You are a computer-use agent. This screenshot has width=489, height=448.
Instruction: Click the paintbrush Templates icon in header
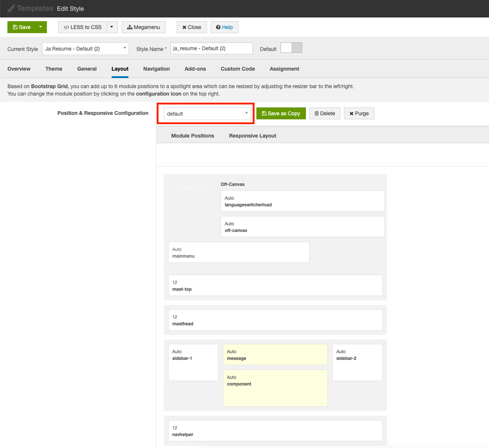tap(11, 8)
